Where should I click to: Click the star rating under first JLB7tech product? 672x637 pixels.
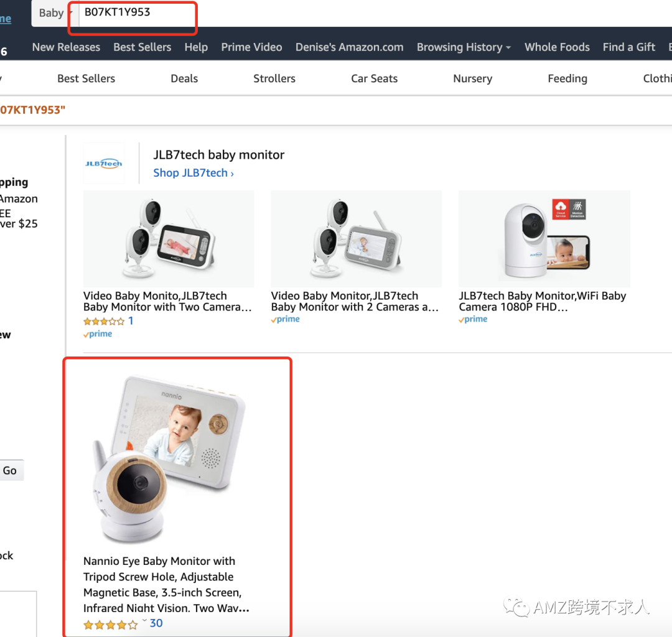104,321
